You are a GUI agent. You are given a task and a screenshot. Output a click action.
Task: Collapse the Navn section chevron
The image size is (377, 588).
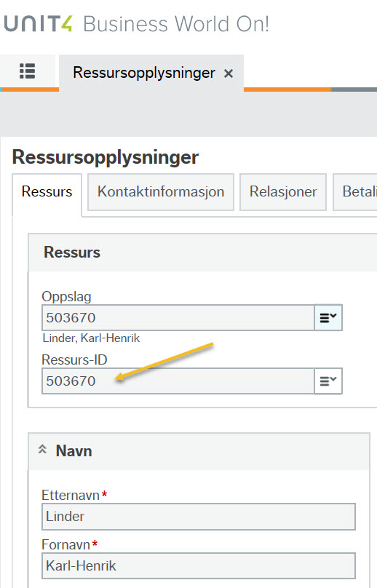click(x=42, y=449)
